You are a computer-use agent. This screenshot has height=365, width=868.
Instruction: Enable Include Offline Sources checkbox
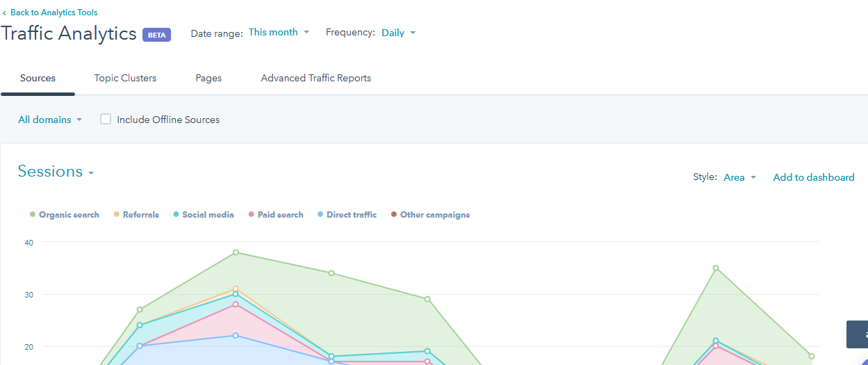click(x=106, y=120)
